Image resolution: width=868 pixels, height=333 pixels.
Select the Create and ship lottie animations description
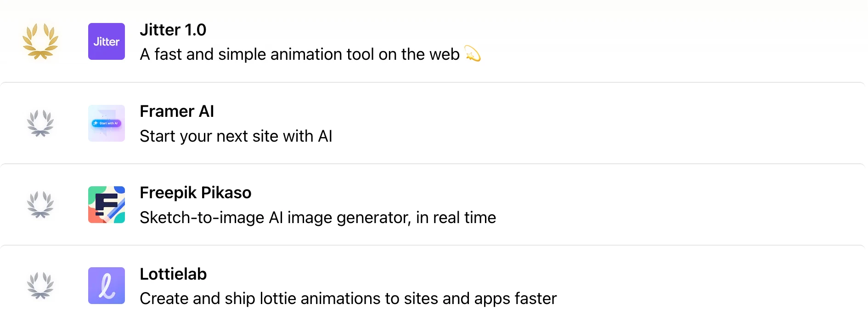coord(348,299)
